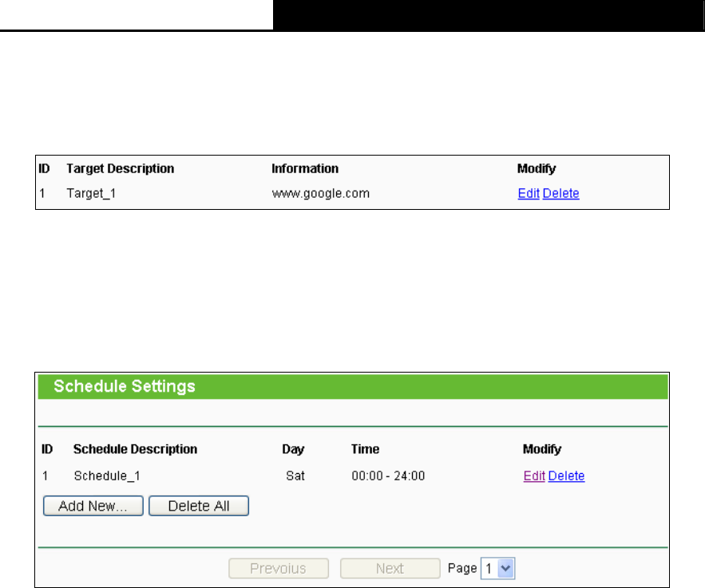Viewport: 705px width, 588px height.
Task: Click the Schedule Settings heading
Action: pyautogui.click(x=125, y=386)
